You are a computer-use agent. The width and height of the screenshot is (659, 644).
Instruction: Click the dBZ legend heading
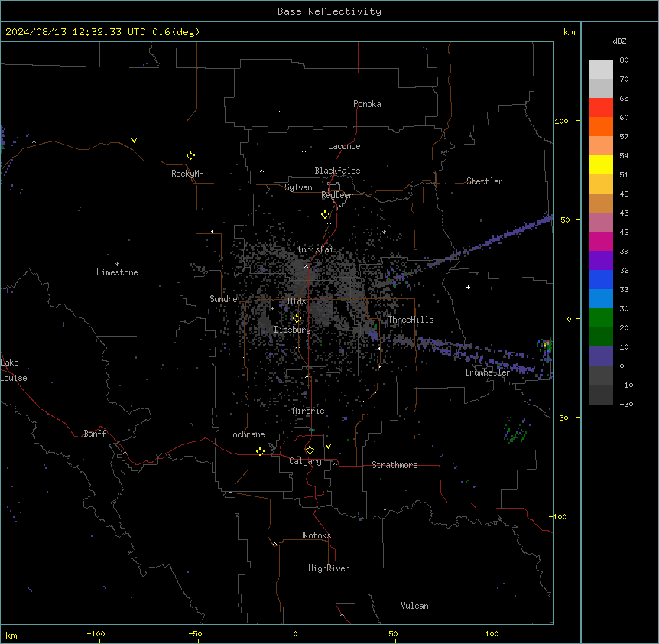pyautogui.click(x=619, y=41)
